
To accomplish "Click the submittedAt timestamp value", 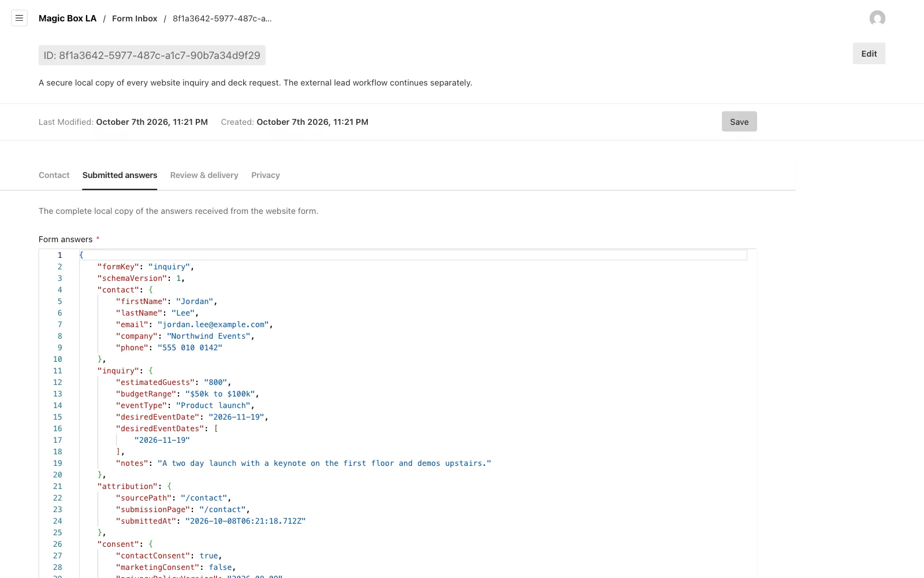I will [245, 521].
